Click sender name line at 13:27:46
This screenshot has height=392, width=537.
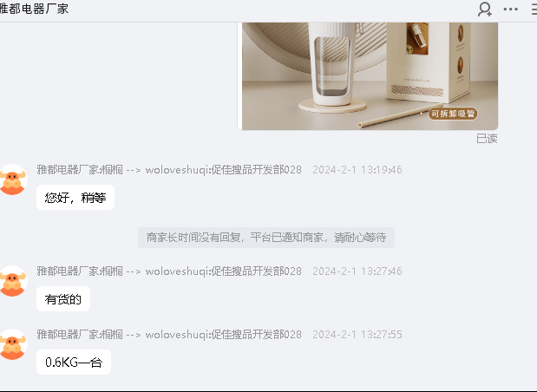tap(169, 271)
